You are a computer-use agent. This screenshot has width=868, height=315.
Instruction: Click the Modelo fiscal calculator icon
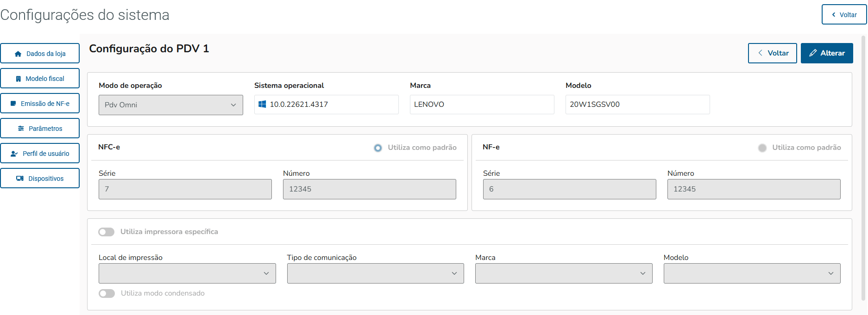[x=19, y=79]
